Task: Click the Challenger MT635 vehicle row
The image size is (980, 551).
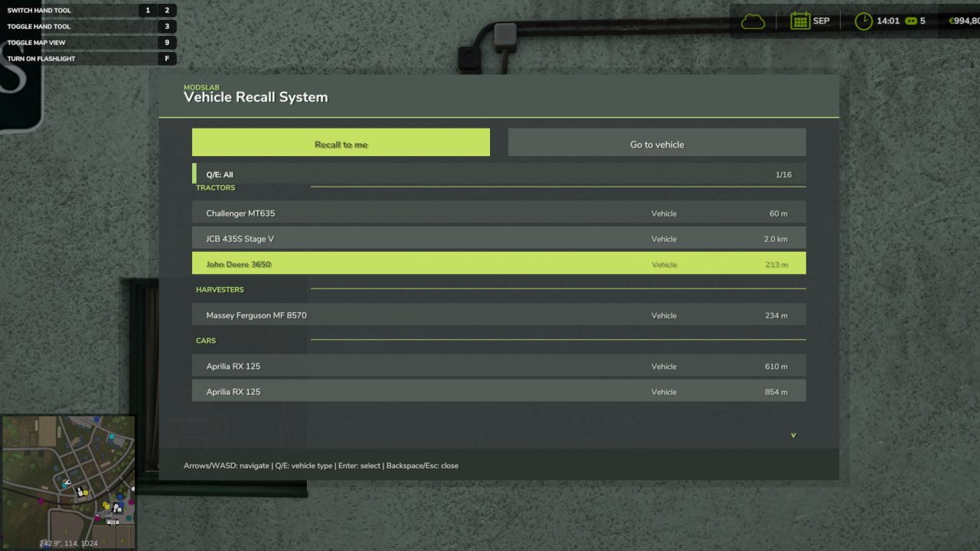Action: (x=499, y=213)
